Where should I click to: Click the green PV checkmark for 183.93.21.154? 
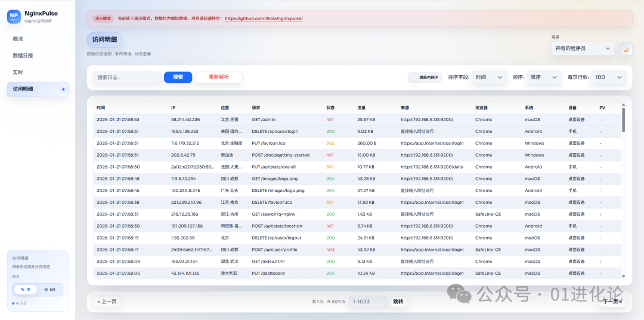tap(601, 262)
